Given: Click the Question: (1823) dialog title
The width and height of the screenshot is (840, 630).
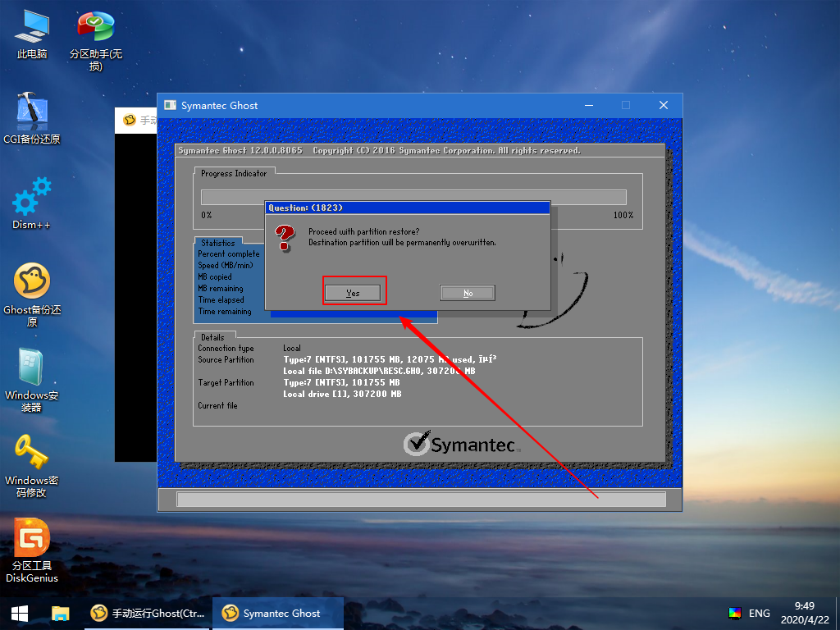Looking at the screenshot, I should tap(305, 208).
